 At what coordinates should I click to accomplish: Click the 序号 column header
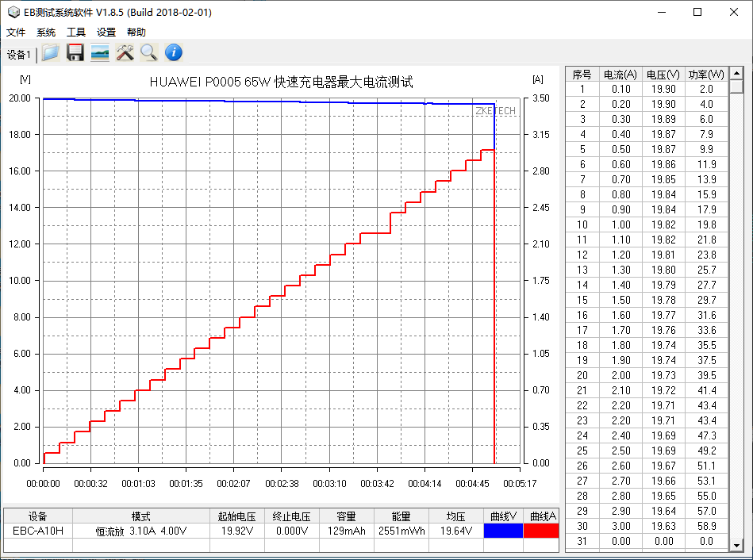[x=582, y=75]
